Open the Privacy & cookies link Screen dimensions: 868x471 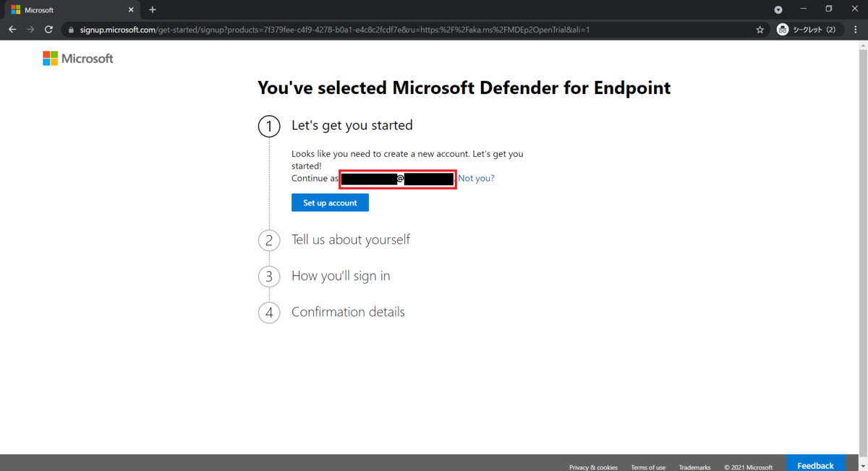[x=593, y=467]
